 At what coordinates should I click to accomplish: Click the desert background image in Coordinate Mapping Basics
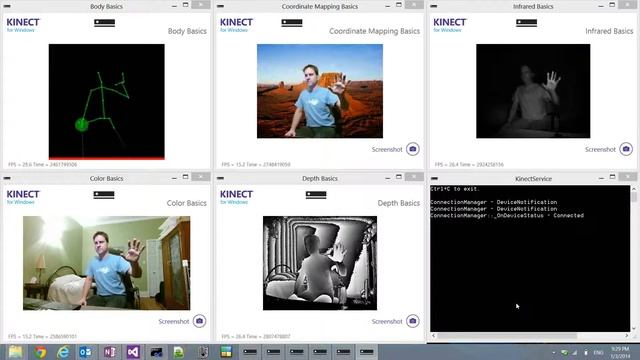coord(320,91)
